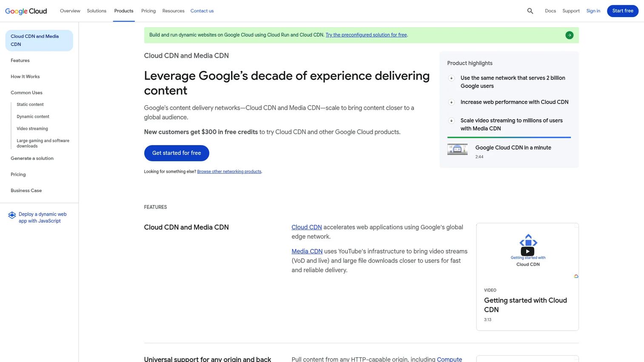The height and width of the screenshot is (362, 644).
Task: Open the Overview menu item
Action: pyautogui.click(x=70, y=11)
